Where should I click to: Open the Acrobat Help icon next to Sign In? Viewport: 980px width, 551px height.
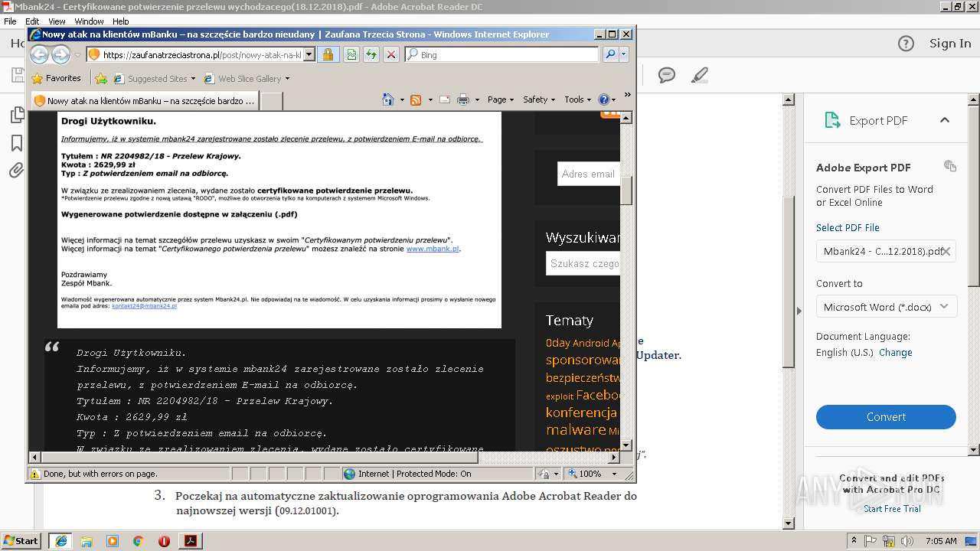[x=906, y=44]
